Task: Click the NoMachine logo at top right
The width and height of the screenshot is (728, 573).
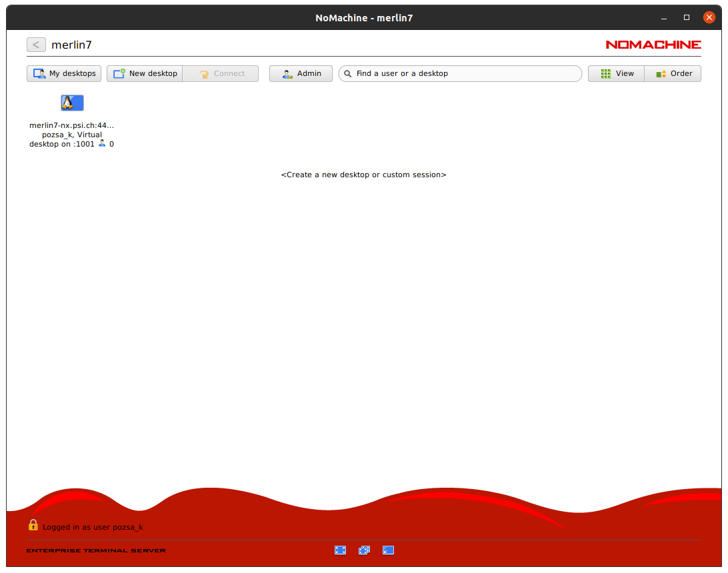Action: tap(653, 45)
